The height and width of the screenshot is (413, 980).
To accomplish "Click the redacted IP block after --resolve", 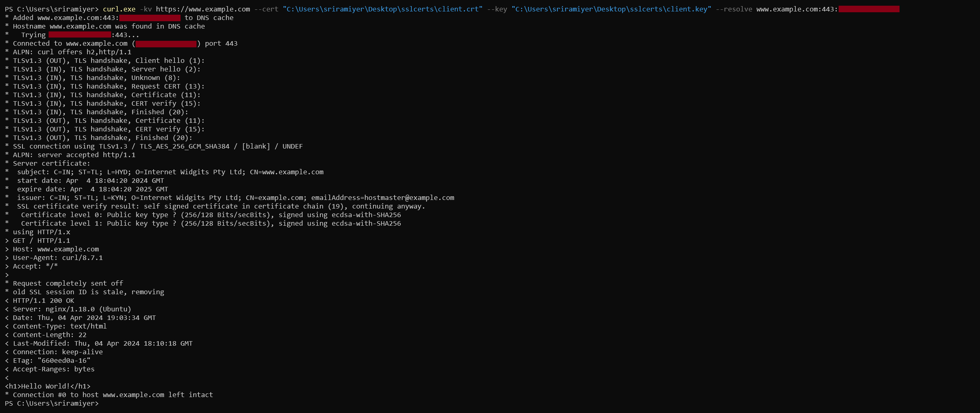I will click(x=869, y=9).
